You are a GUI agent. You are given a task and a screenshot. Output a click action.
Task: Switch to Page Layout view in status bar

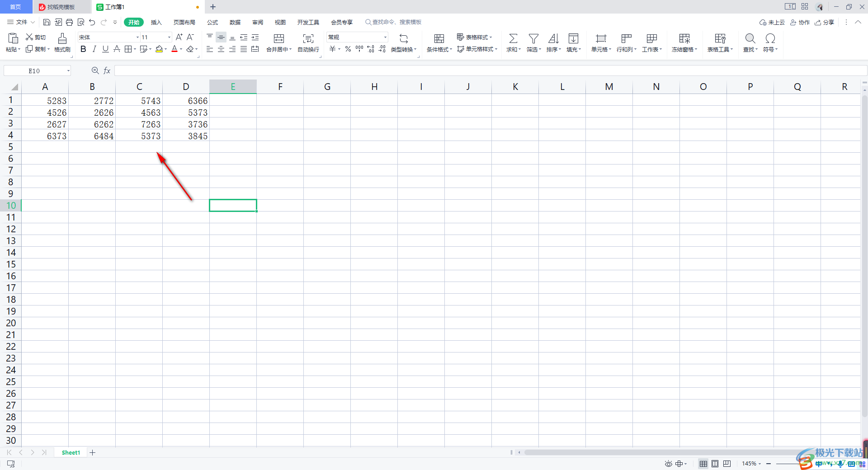tap(715, 464)
